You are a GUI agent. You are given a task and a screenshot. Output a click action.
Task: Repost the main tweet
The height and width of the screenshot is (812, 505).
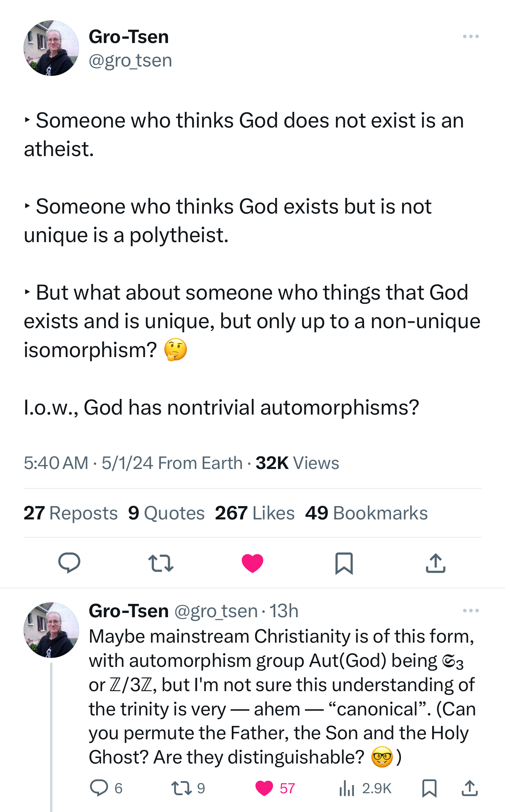[x=161, y=563]
